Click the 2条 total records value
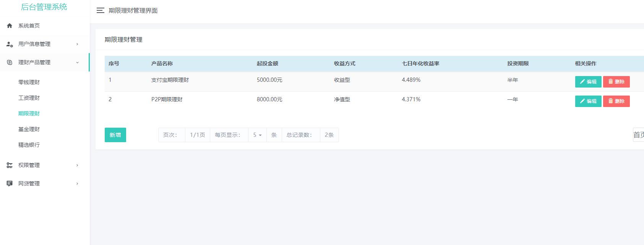The width and height of the screenshot is (644, 245). pyautogui.click(x=329, y=135)
